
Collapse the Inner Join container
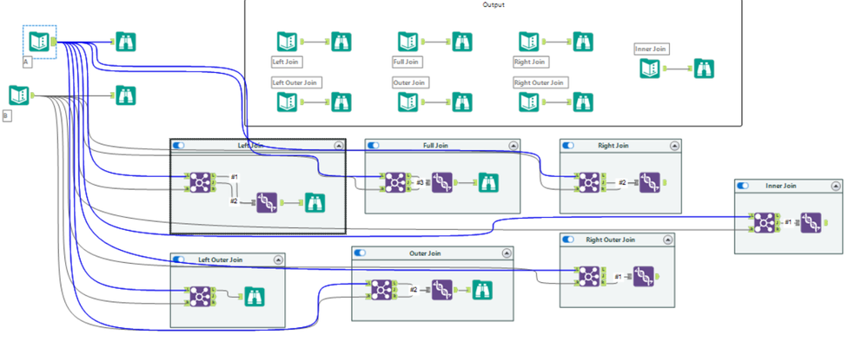[835, 186]
